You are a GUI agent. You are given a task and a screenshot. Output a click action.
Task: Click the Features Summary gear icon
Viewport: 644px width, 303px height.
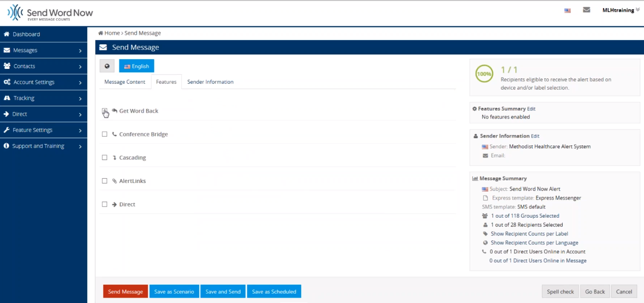click(475, 109)
